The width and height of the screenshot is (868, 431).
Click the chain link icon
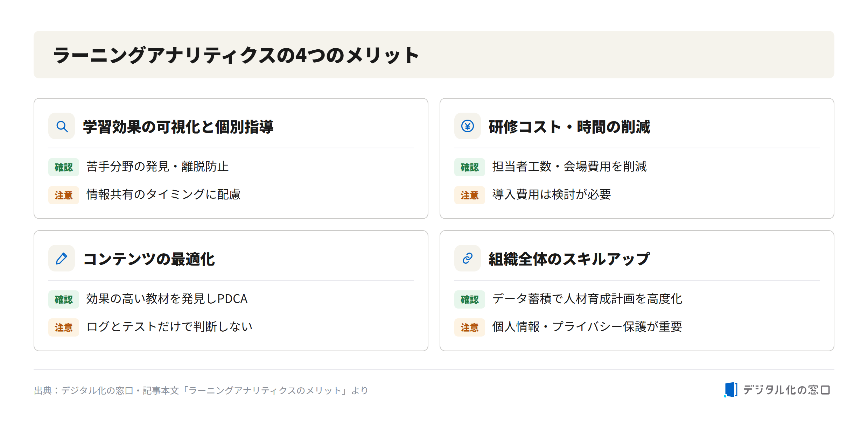point(468,258)
